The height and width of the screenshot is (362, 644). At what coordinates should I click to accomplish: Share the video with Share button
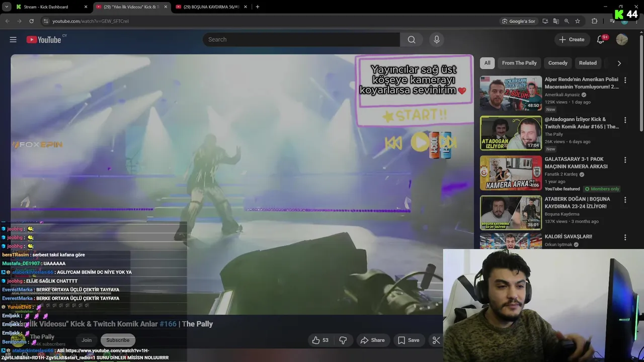(x=372, y=340)
